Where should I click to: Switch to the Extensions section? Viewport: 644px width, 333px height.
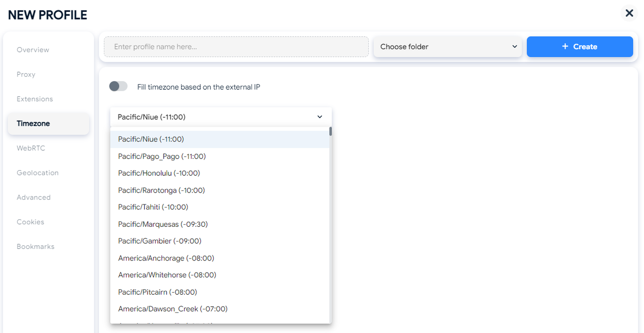point(35,99)
